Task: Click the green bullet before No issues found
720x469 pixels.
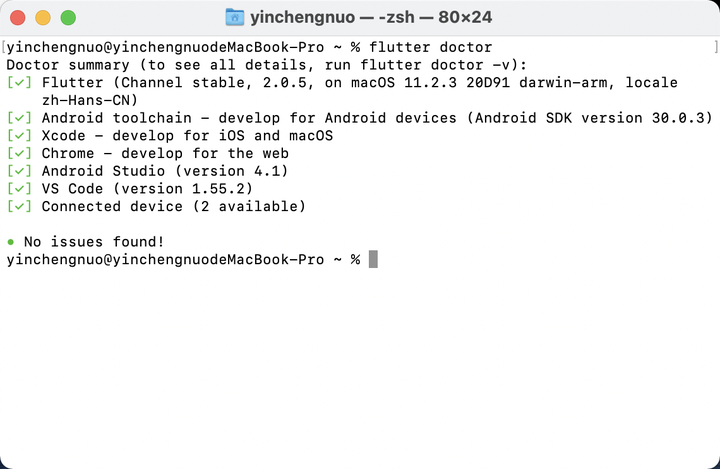Action: click(x=11, y=242)
